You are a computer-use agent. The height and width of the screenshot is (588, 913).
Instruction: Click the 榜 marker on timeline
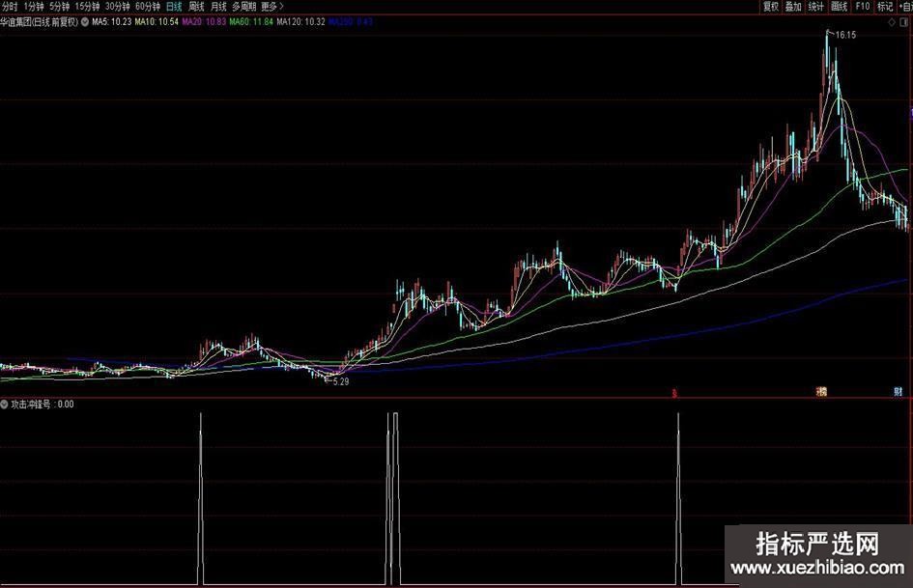pos(821,392)
